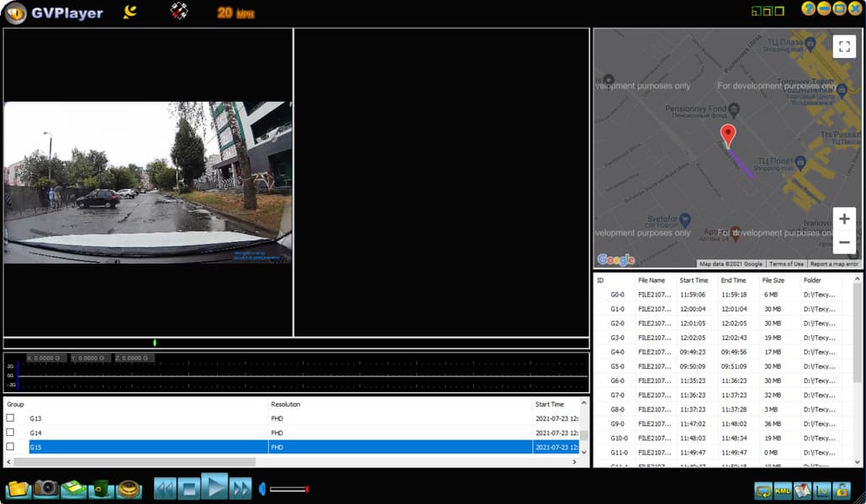Click the GVPlayer eye logo
The image size is (866, 504).
pos(15,13)
